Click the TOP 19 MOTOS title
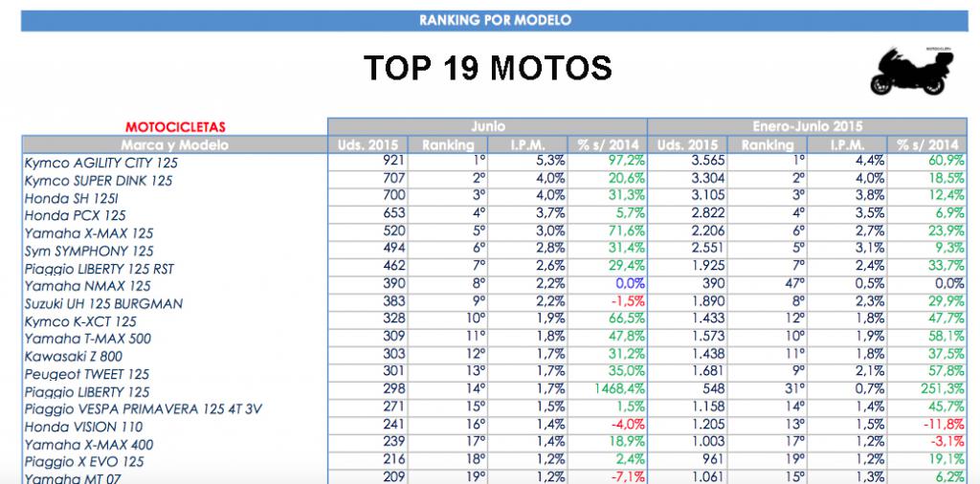This screenshot has width=980, height=484. (488, 69)
